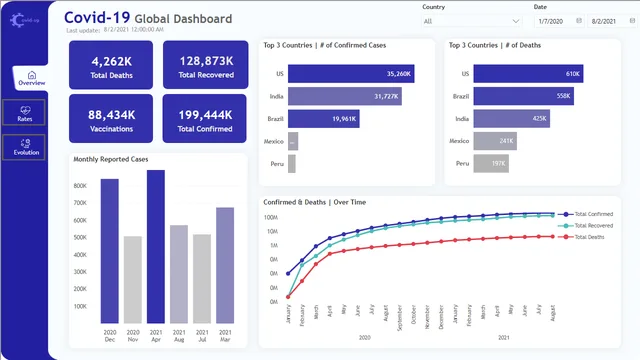Click the Monthly Reported Cases chart title

coord(111,159)
